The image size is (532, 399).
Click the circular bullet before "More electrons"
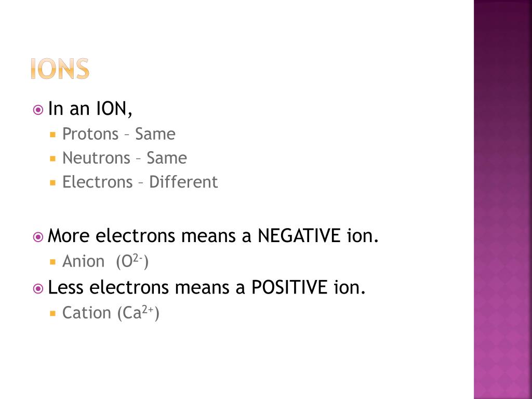[38, 237]
